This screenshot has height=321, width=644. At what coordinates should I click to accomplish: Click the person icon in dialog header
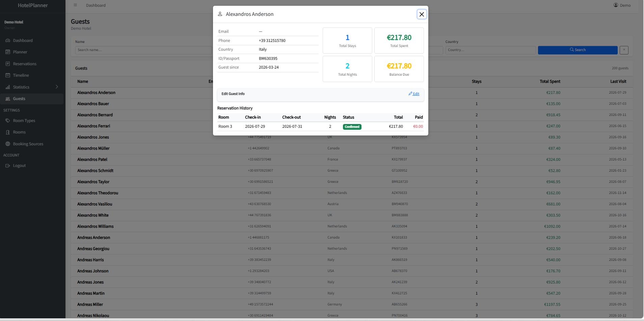pos(220,14)
